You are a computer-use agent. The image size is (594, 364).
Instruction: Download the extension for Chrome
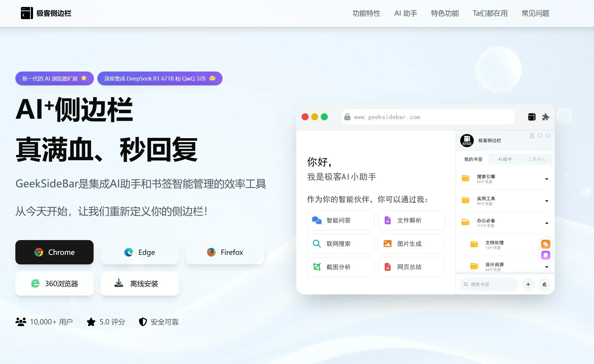(54, 252)
